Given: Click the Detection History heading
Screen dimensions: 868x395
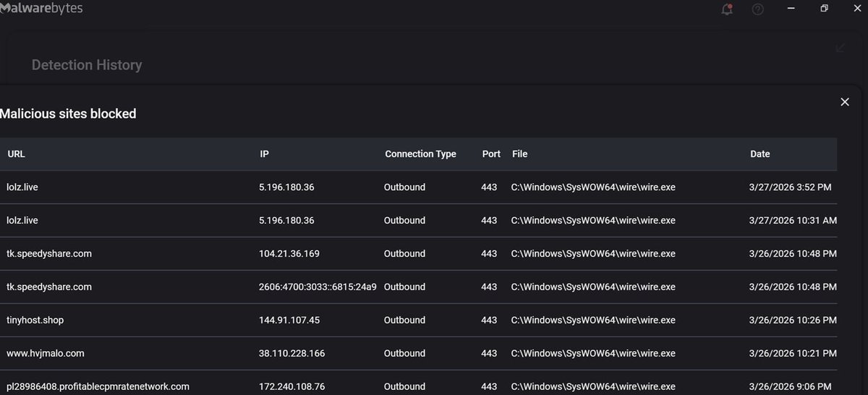Looking at the screenshot, I should tap(87, 65).
